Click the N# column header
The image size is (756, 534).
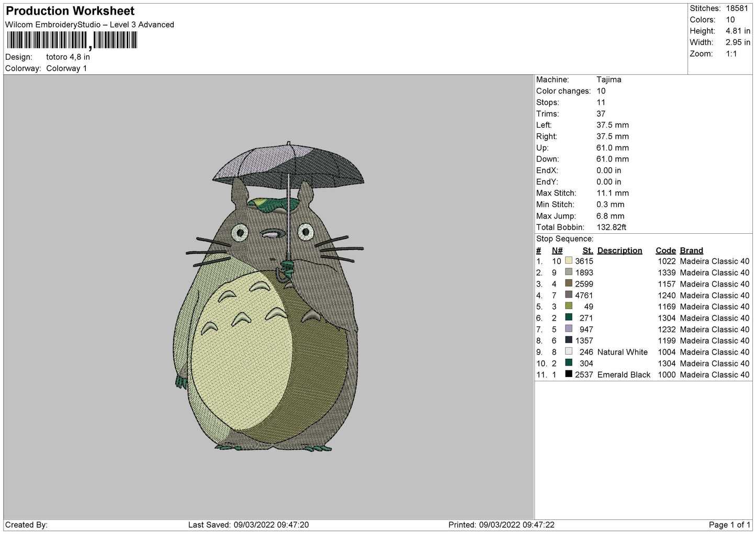pyautogui.click(x=557, y=251)
